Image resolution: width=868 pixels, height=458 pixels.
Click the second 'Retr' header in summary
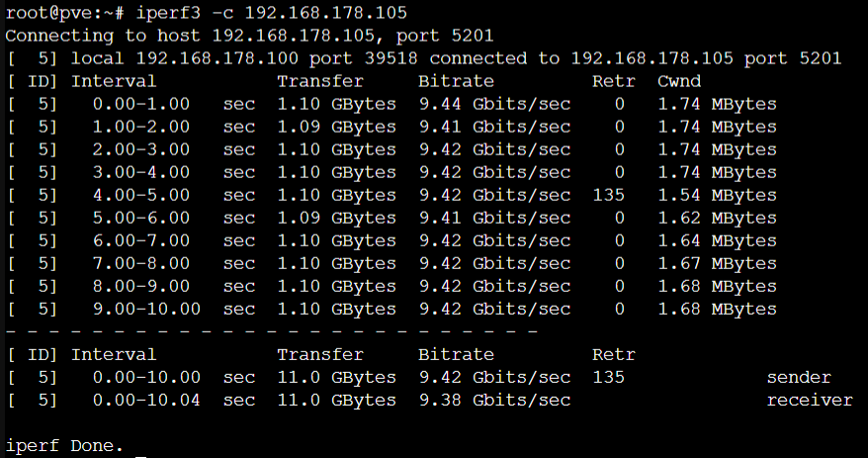(x=613, y=354)
